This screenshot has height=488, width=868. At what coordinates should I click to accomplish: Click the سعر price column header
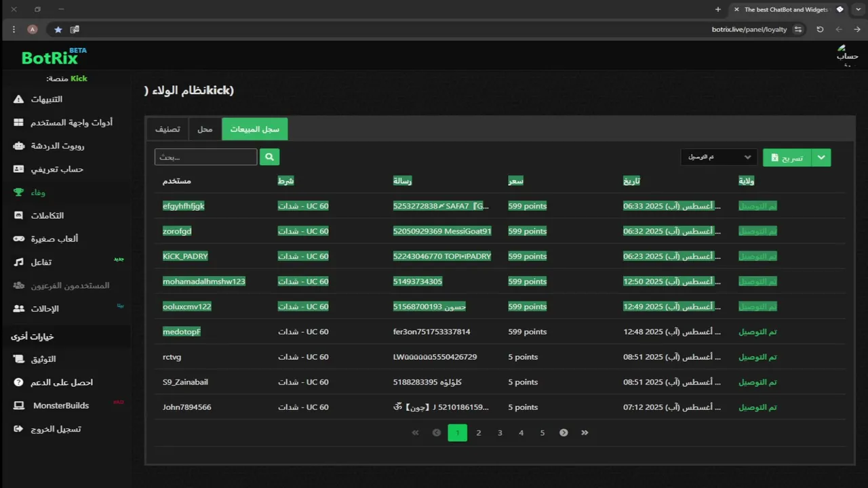pos(516,181)
